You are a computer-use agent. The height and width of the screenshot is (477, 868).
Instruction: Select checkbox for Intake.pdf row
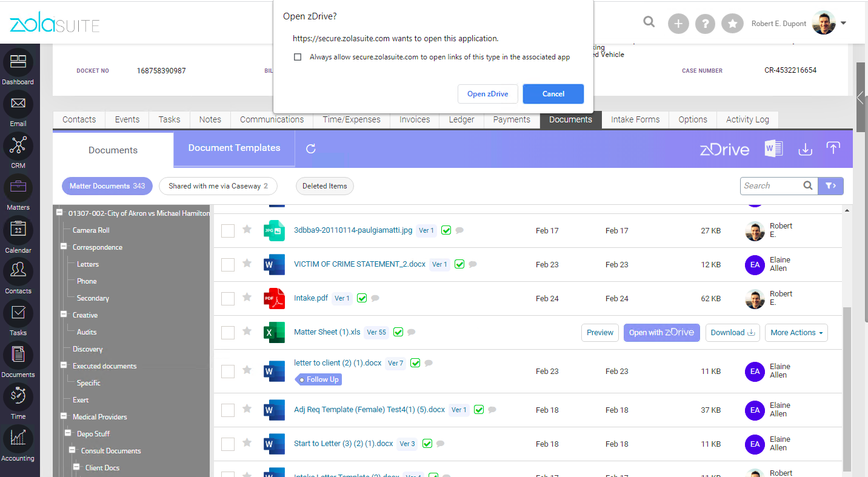coord(228,299)
